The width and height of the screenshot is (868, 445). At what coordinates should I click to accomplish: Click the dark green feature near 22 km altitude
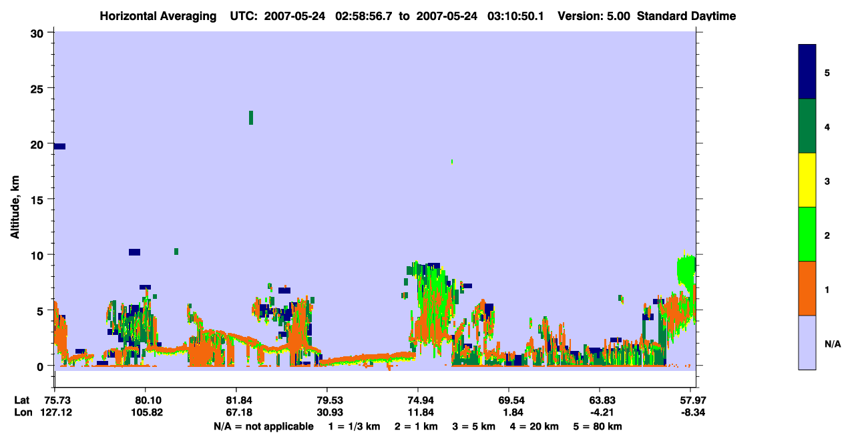click(251, 117)
